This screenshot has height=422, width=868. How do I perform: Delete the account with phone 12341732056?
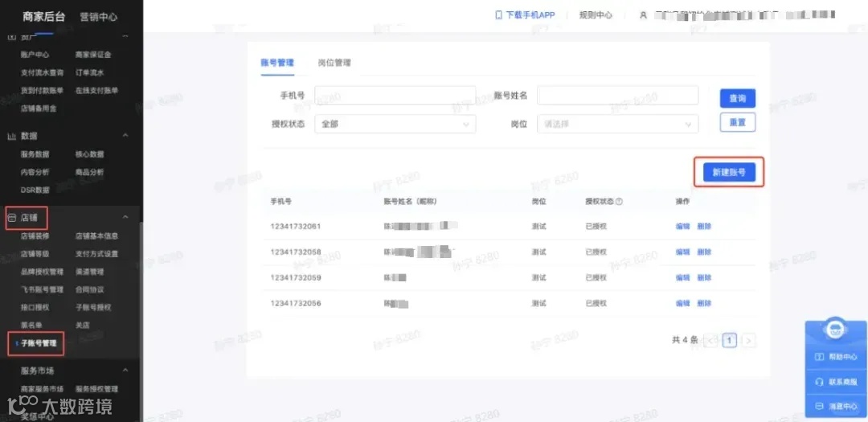(x=704, y=304)
